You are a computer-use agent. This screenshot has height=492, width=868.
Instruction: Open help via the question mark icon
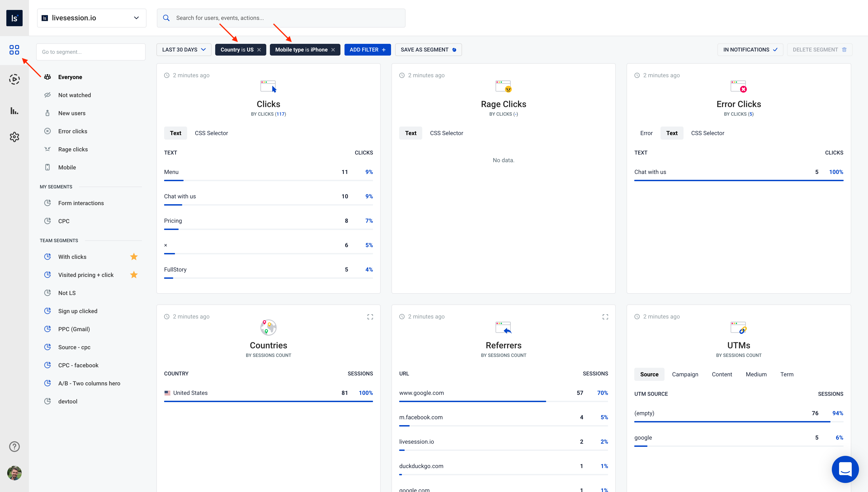click(x=14, y=446)
